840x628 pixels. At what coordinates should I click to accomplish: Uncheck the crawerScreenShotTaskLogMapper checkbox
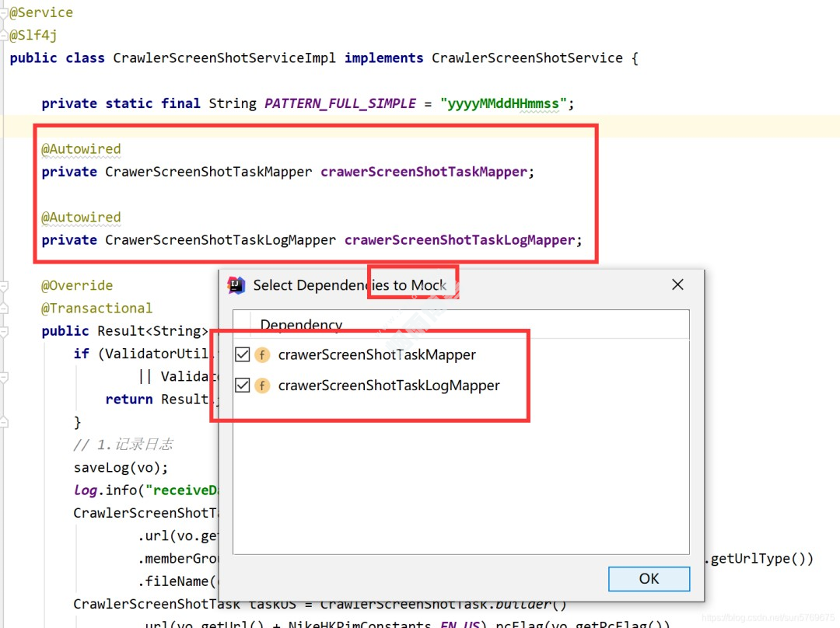click(243, 386)
